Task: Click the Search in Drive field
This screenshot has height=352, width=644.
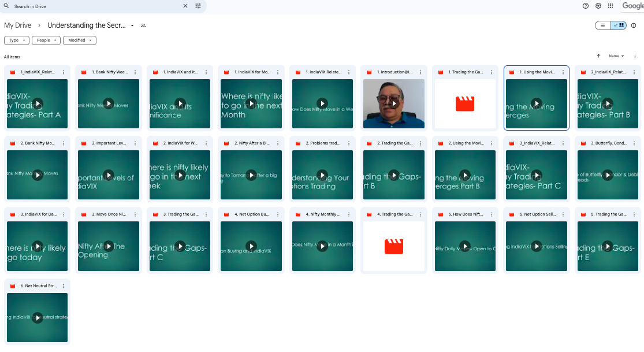Action: [92, 6]
